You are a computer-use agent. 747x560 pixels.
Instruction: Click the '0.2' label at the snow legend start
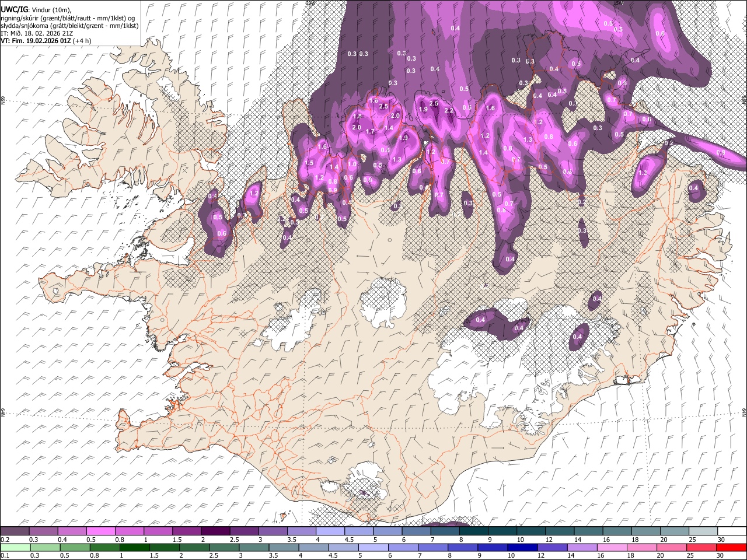tap(4, 540)
